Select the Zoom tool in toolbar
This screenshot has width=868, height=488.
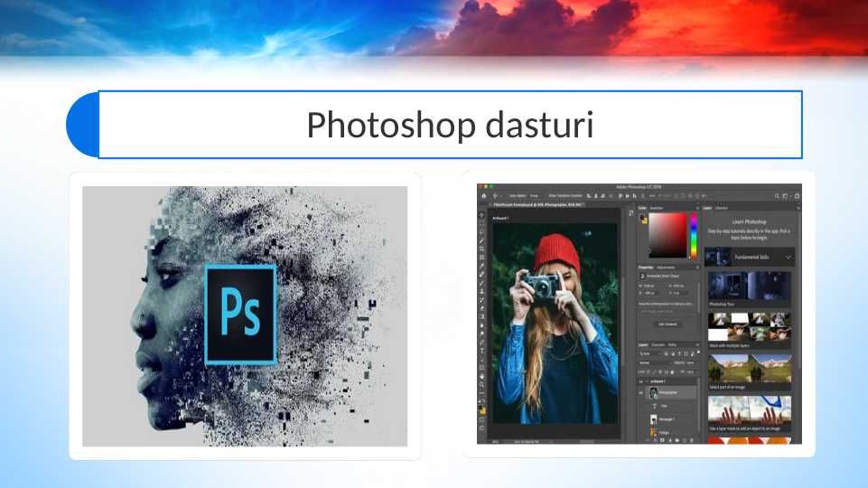[481, 384]
